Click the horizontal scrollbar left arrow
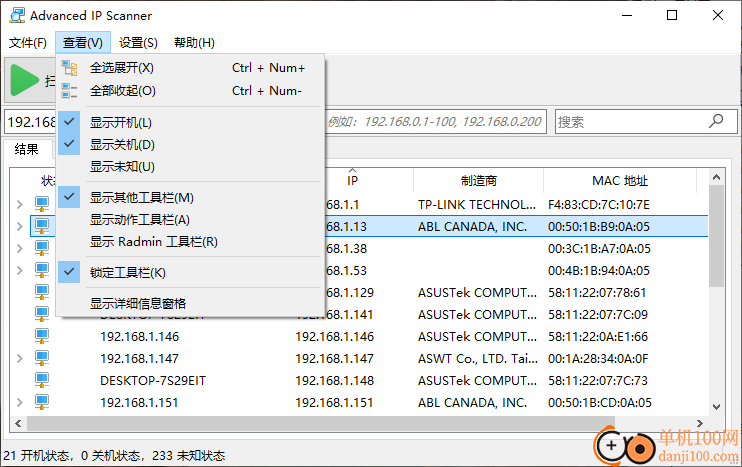 coord(18,423)
